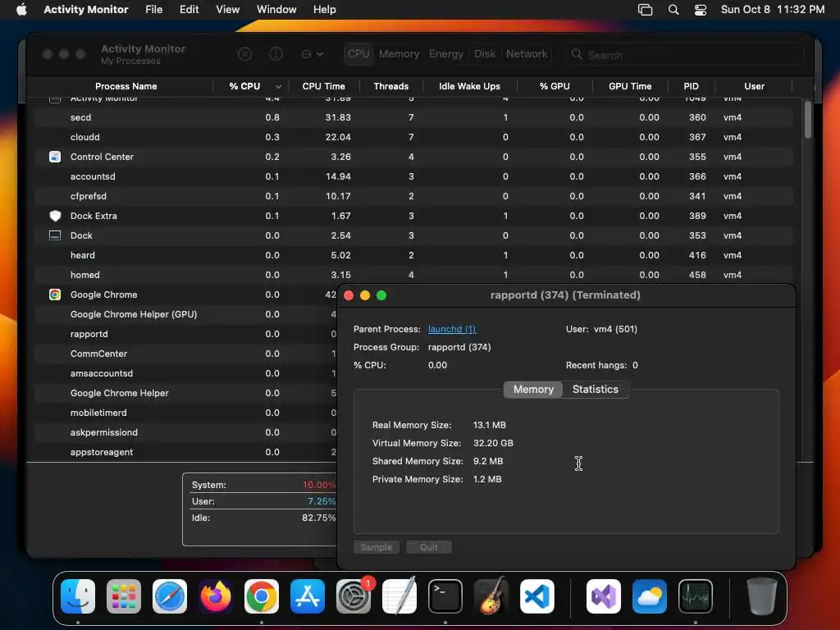
Task: Follow the launchd (1) parent process link
Action: pyautogui.click(x=452, y=330)
